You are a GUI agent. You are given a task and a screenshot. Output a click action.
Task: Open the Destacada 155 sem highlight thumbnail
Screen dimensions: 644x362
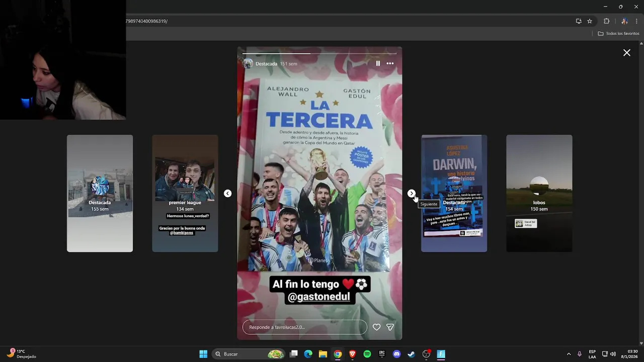pyautogui.click(x=100, y=194)
